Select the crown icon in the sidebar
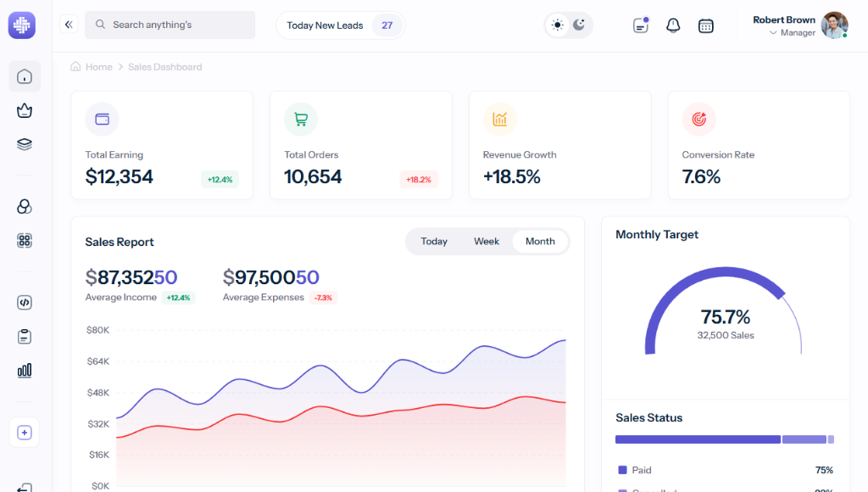Image resolution: width=868 pixels, height=492 pixels. tap(24, 110)
